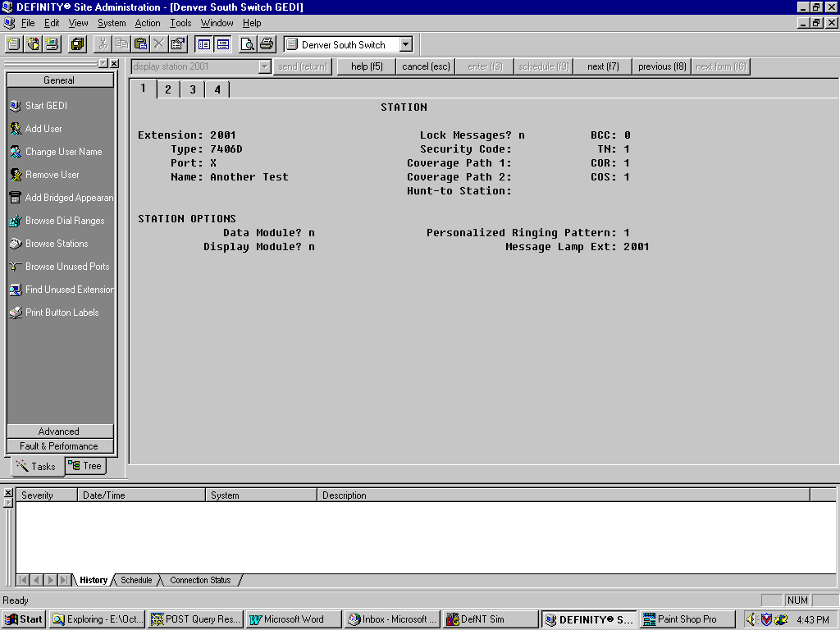Click the Date/Time column header
Screen dimensions: 840x630
click(142, 495)
